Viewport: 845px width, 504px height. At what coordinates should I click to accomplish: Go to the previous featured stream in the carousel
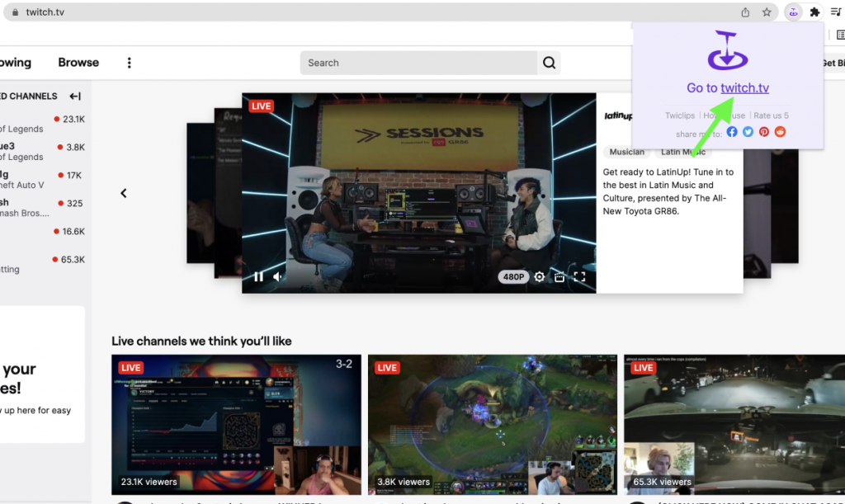[124, 193]
